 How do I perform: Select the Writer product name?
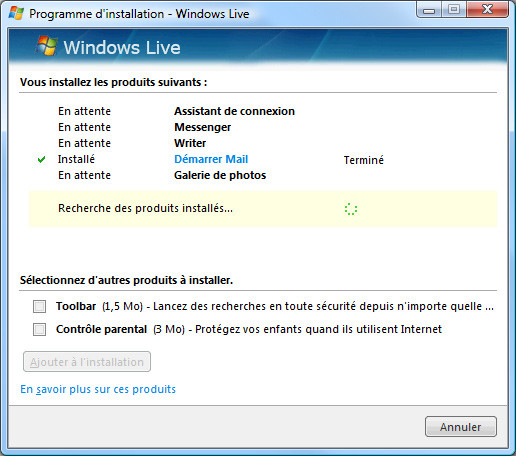point(190,143)
